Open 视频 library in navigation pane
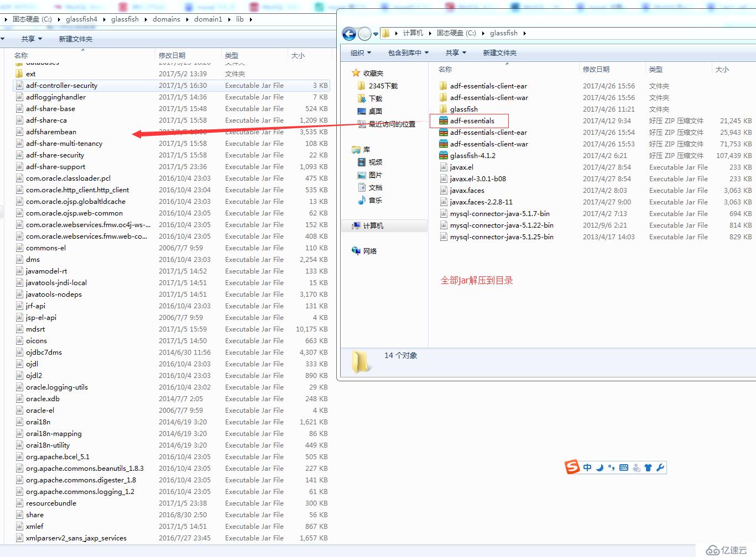This screenshot has width=756, height=557. coord(370,162)
